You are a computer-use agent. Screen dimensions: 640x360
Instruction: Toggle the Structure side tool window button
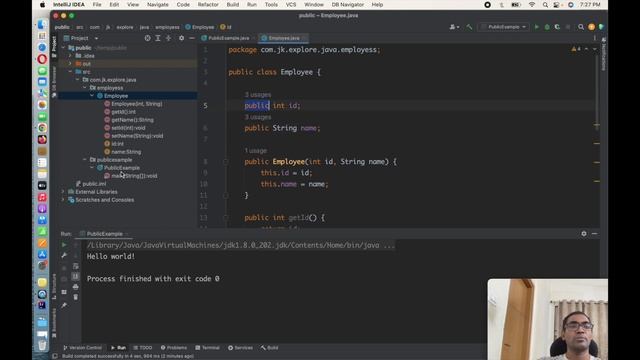54,287
